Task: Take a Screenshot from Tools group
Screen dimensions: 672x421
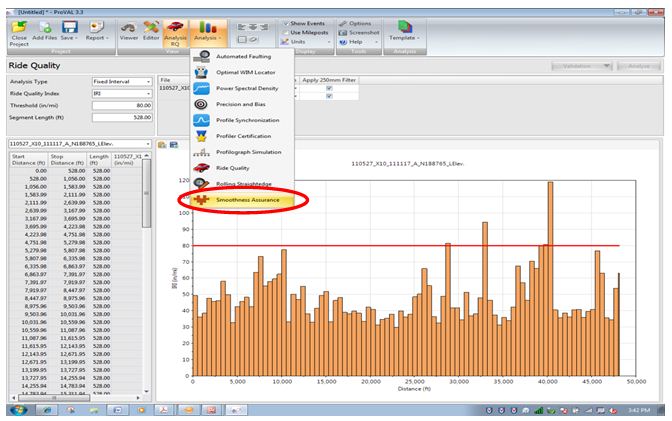Action: (343, 33)
